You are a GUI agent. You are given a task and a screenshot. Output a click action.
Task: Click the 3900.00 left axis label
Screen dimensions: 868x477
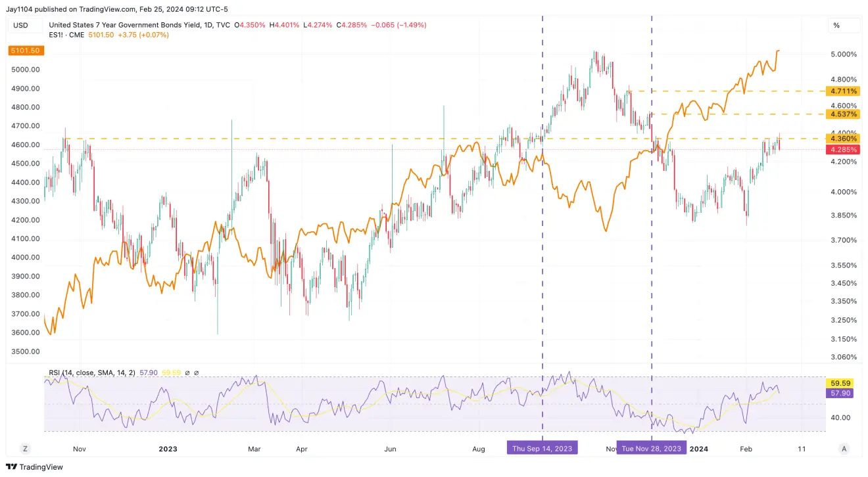26,277
